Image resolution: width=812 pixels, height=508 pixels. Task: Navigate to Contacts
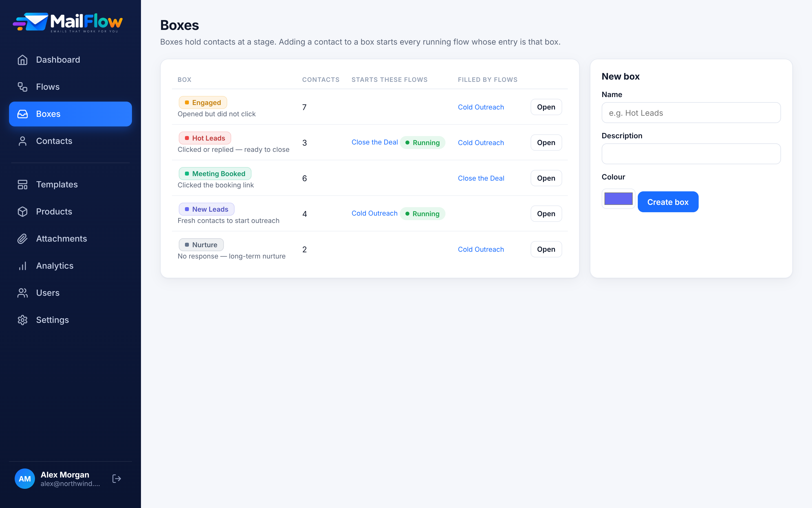point(70,141)
